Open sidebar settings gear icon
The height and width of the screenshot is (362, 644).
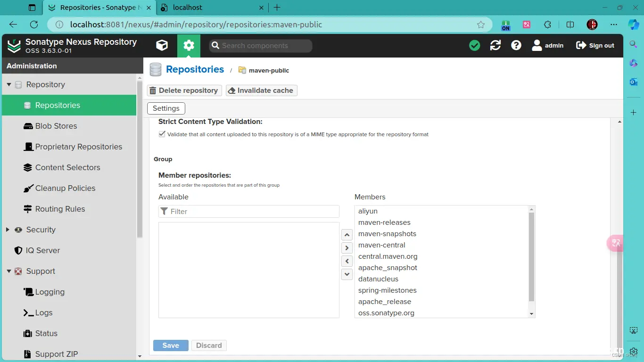pyautogui.click(x=634, y=352)
